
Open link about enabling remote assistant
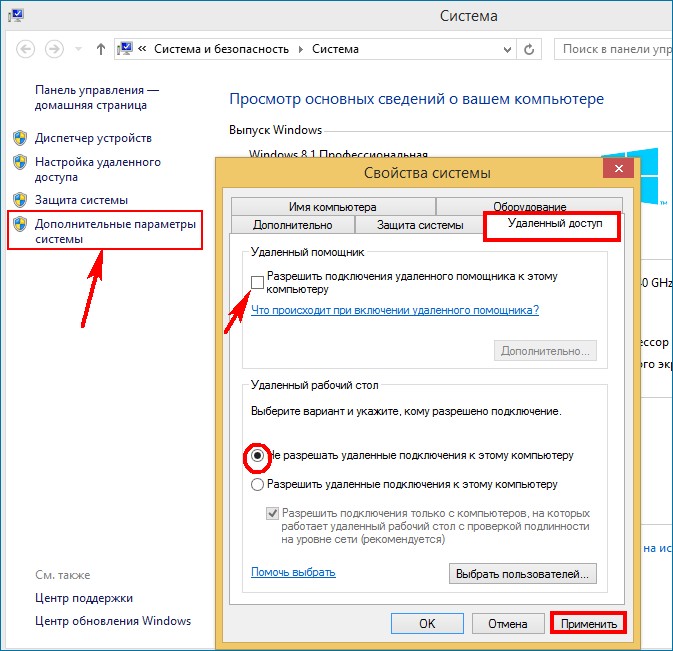coord(394,310)
